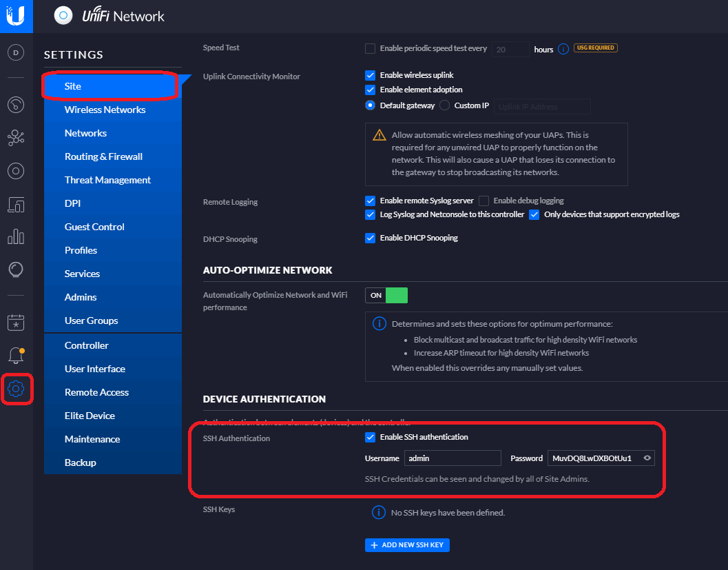Open Services settings
Image resolution: width=728 pixels, height=570 pixels.
point(113,274)
